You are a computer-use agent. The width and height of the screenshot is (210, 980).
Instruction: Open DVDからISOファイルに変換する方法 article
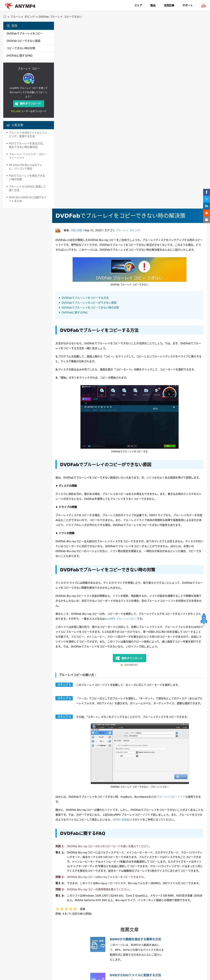pyautogui.click(x=135, y=975)
